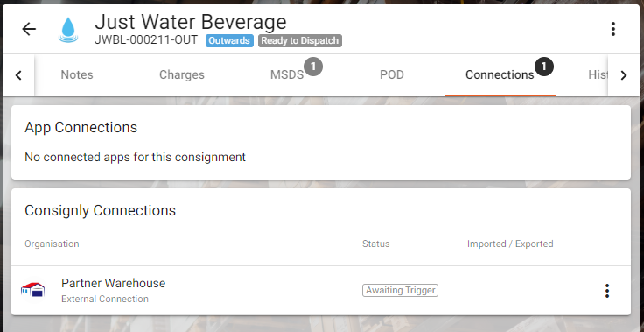The height and width of the screenshot is (332, 644).
Task: Open Partner Warehouse row options menu
Action: click(x=607, y=291)
